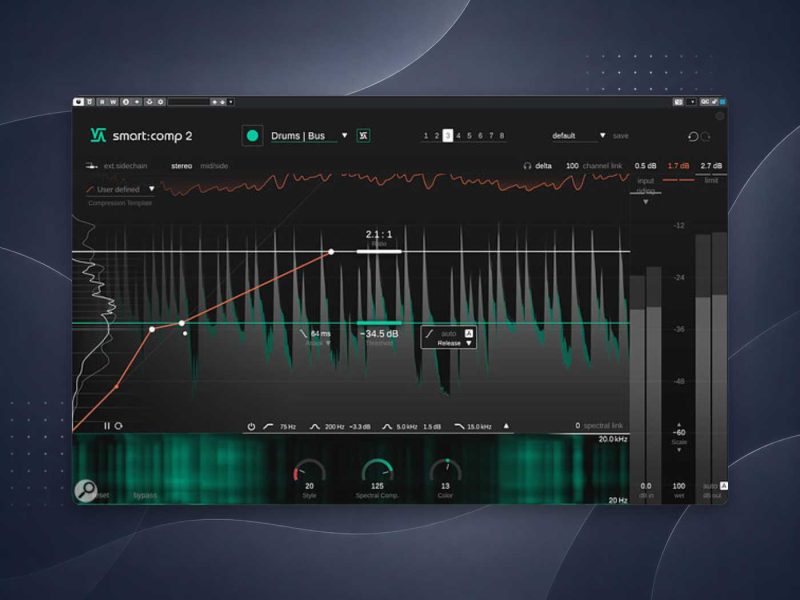Click the host toolbar text field
The height and width of the screenshot is (600, 800).
pyautogui.click(x=188, y=102)
